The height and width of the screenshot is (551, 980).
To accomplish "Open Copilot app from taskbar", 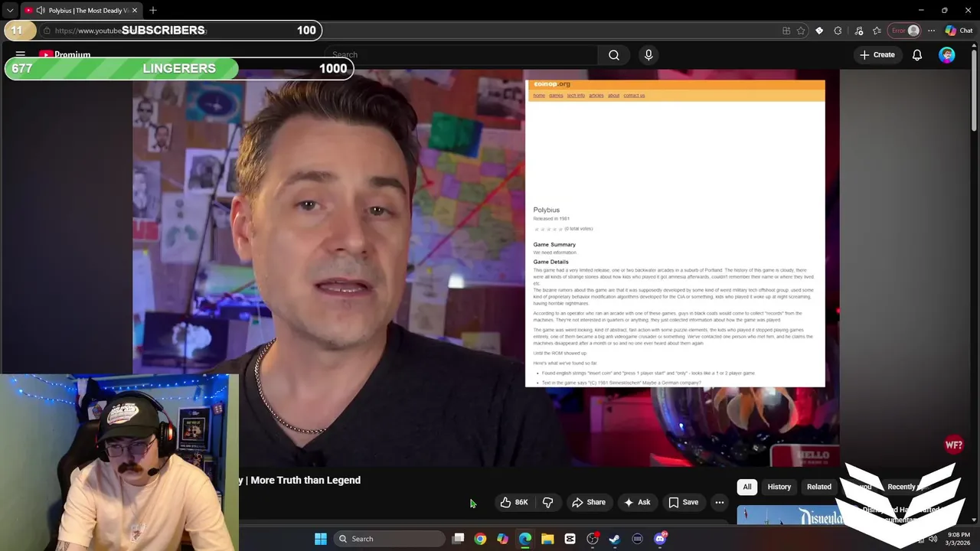I will (502, 539).
